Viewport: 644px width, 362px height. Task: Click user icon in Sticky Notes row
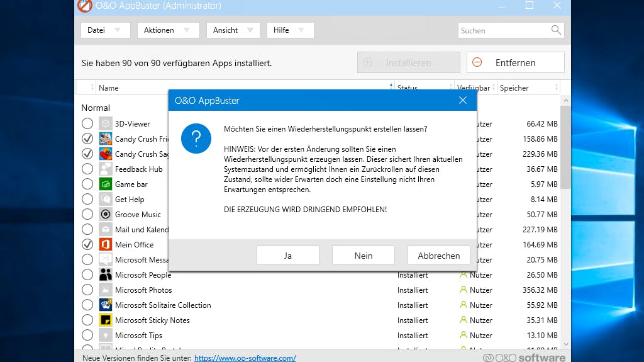click(x=464, y=320)
